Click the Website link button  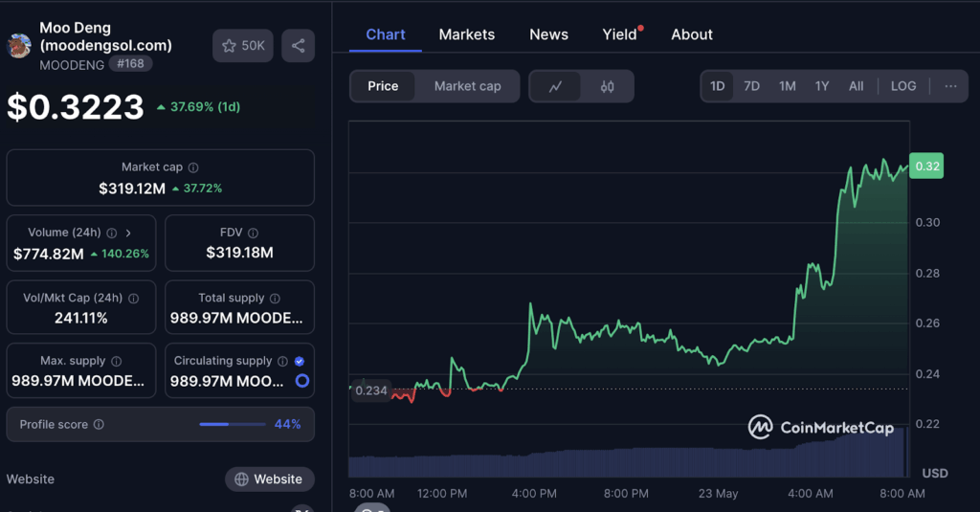269,479
